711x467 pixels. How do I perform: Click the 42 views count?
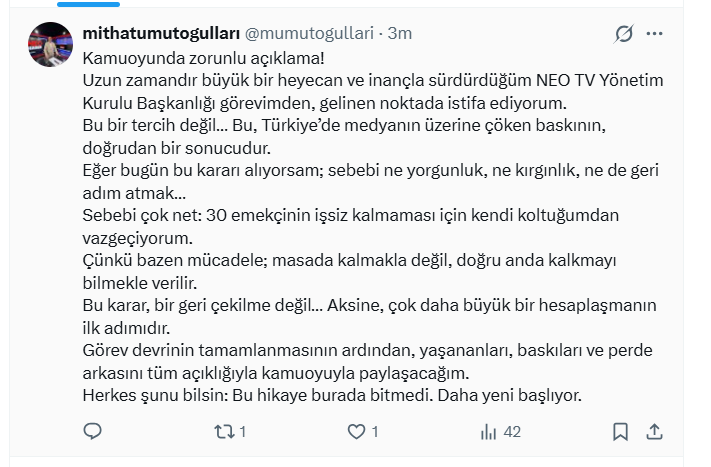click(x=512, y=432)
